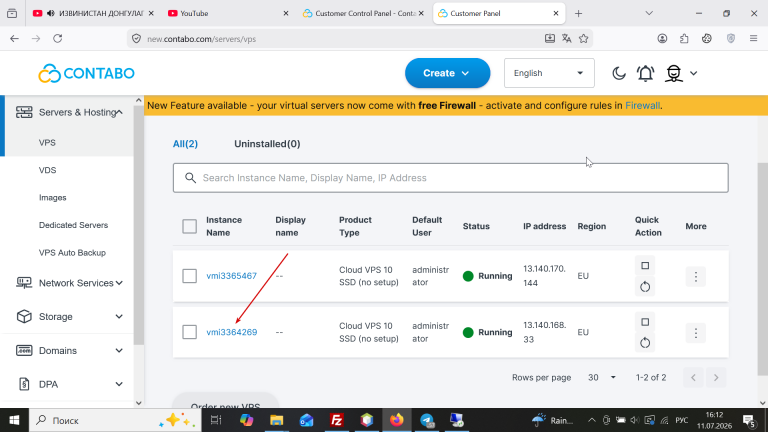The height and width of the screenshot is (432, 768).
Task: Open Task View on the taskbar
Action: (x=216, y=420)
